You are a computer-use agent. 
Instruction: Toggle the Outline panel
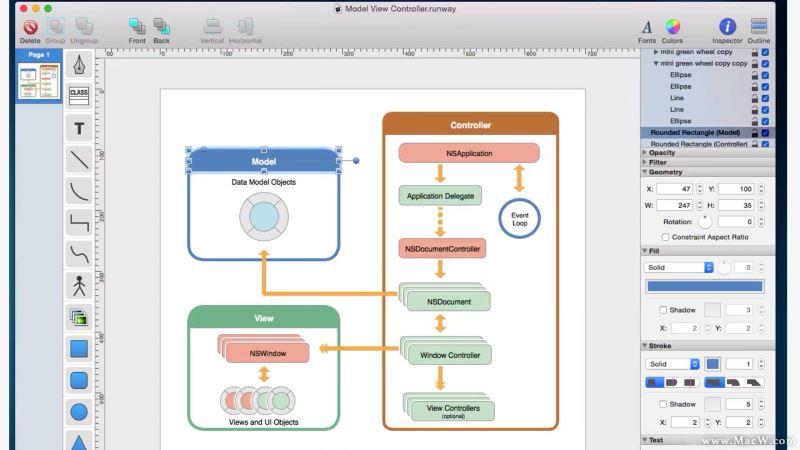(759, 27)
